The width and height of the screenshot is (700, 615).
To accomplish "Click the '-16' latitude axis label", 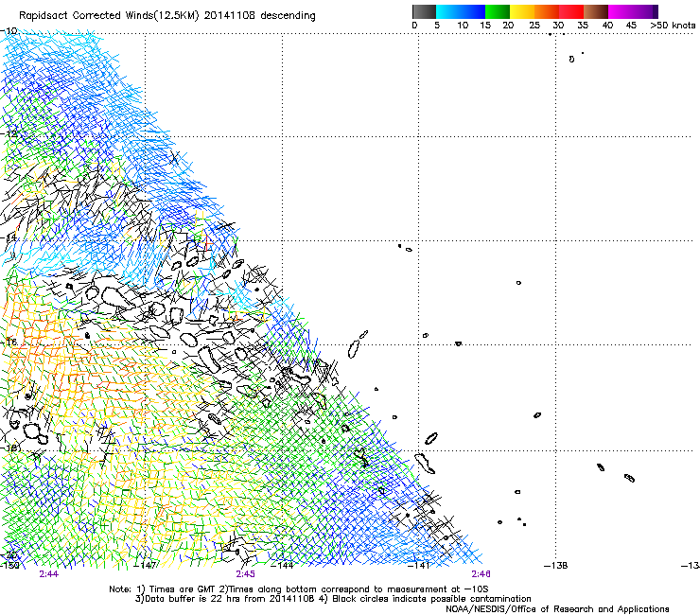I will [x=9, y=343].
